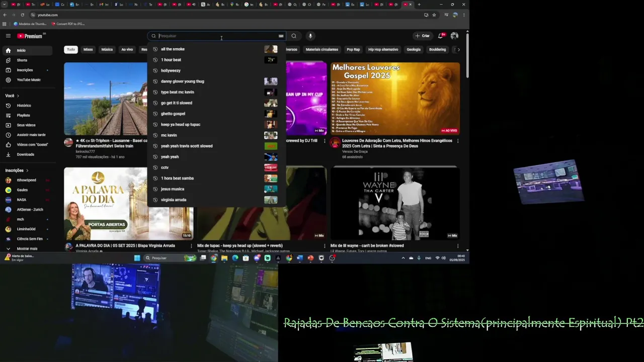This screenshot has width=644, height=362.
Task: Reload the page in Chrome
Action: point(22,15)
